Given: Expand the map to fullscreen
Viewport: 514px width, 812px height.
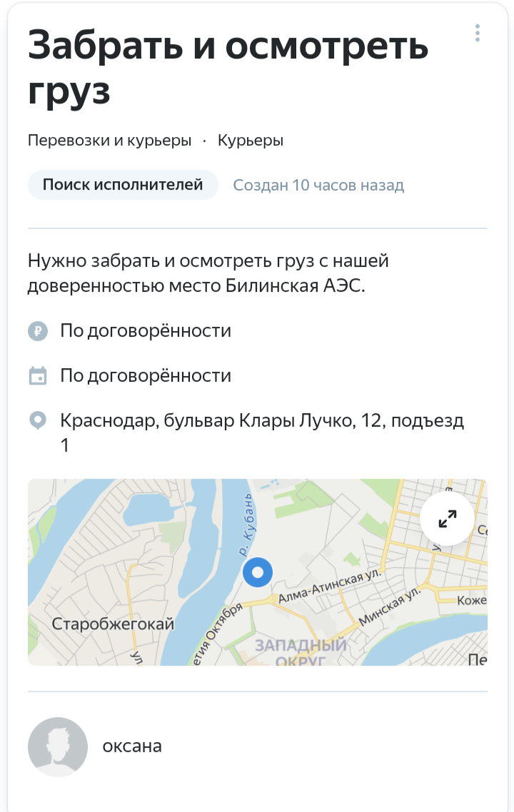Looking at the screenshot, I should 447,518.
